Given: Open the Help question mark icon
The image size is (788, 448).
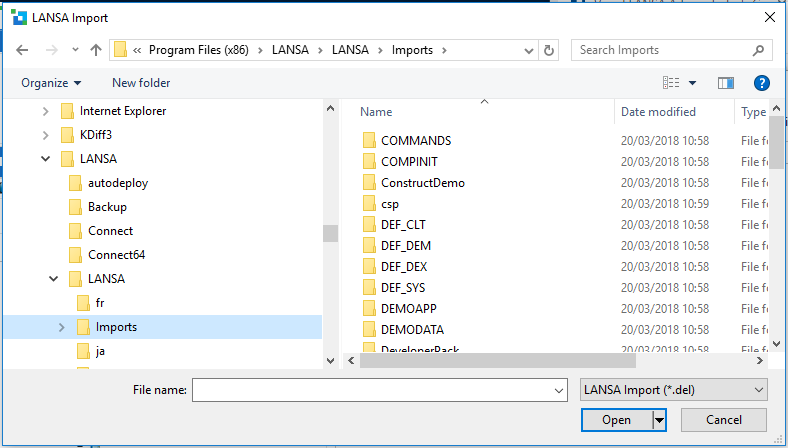Looking at the screenshot, I should point(762,83).
